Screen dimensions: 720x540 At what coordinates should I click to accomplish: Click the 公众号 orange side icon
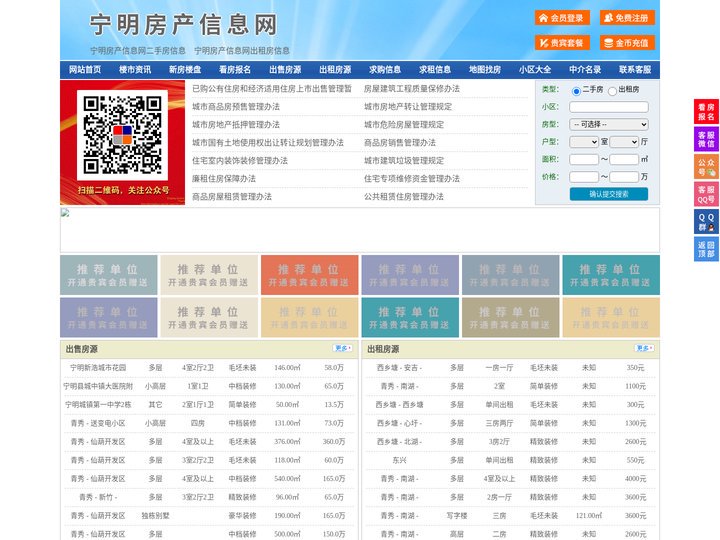tap(706, 167)
